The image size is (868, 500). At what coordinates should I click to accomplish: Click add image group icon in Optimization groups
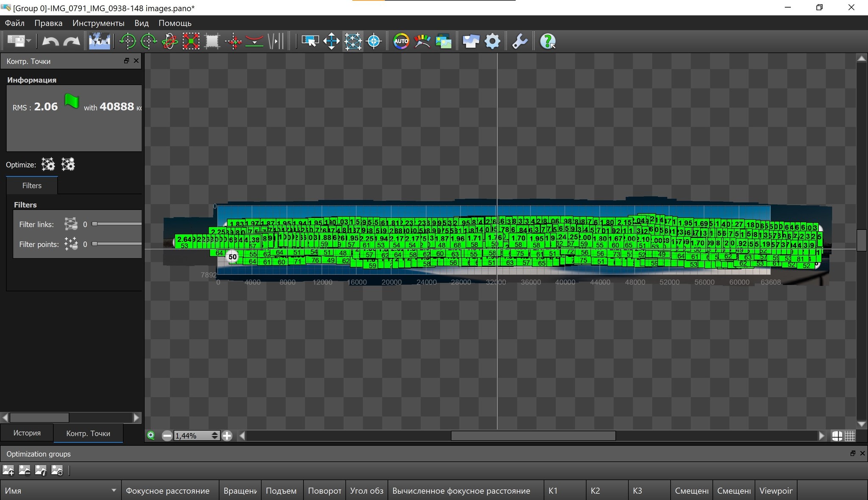tap(8, 470)
